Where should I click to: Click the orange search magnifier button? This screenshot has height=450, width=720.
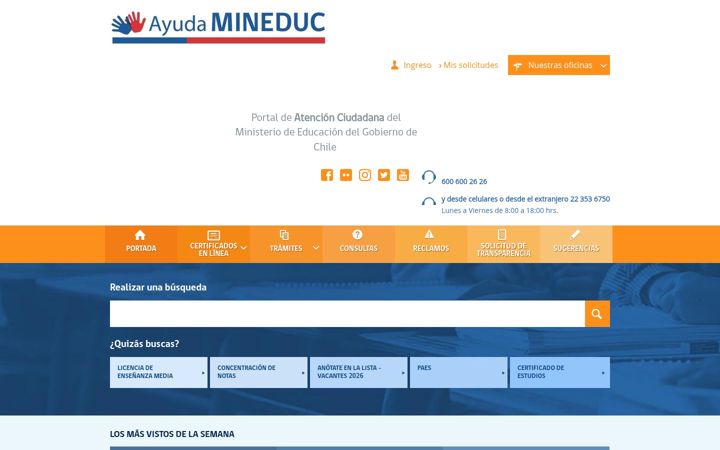[x=597, y=314]
